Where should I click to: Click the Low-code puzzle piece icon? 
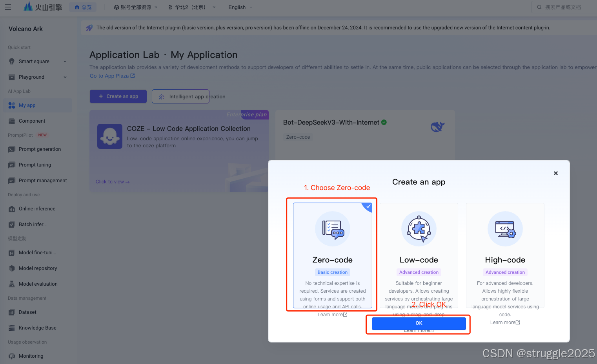coord(419,229)
